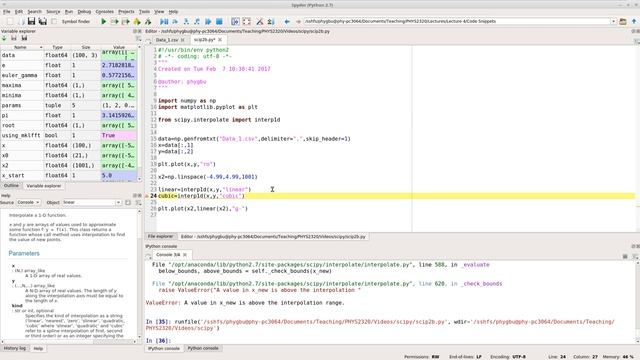Browse for a working directory via folder icon
This screenshot has height=360, width=640.
pyautogui.click(x=623, y=21)
